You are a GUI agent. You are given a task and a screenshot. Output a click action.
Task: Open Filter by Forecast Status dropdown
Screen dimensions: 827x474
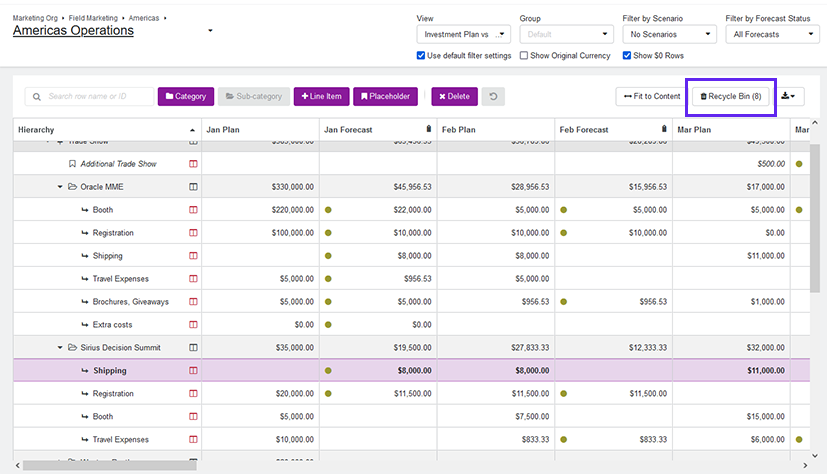point(772,34)
